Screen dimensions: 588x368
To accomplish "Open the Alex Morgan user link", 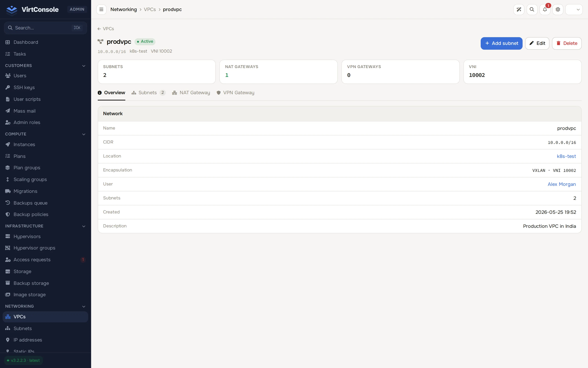I will point(562,184).
